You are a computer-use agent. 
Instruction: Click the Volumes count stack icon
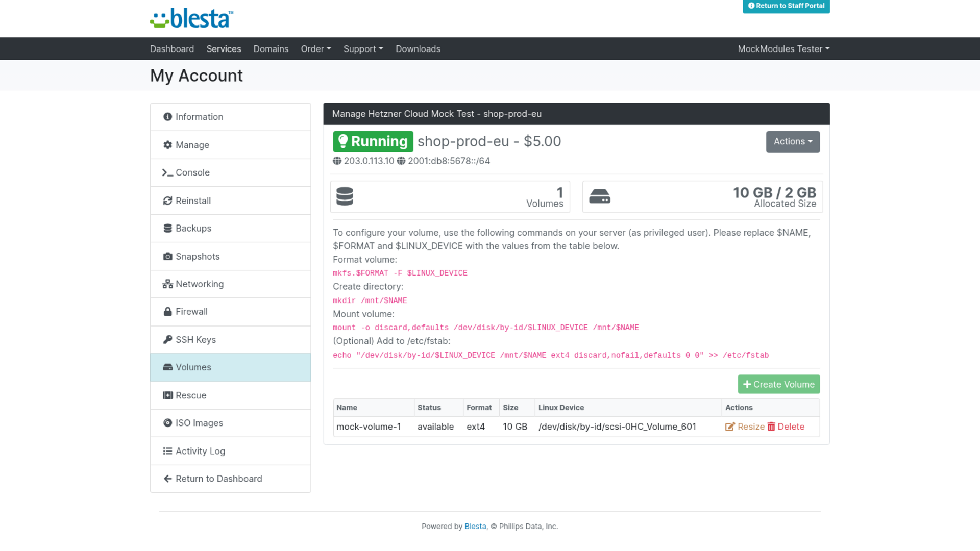345,196
